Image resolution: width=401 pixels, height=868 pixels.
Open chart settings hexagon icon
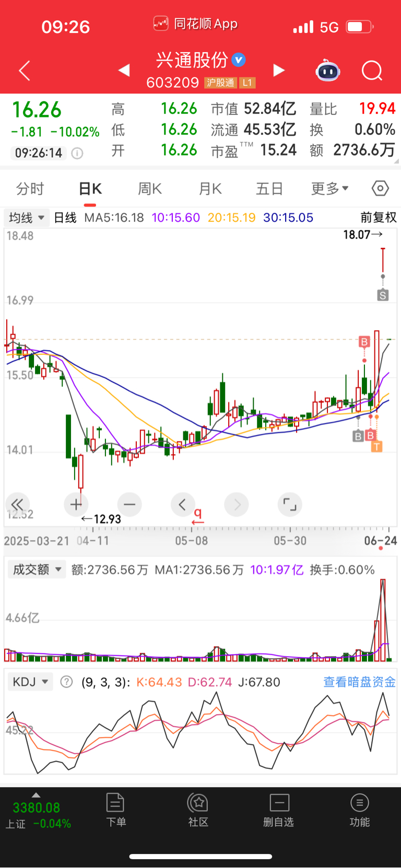[x=380, y=188]
